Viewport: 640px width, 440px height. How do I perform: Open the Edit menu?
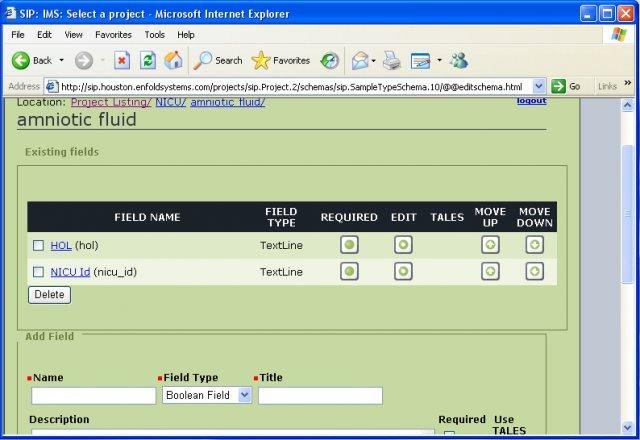[44, 35]
